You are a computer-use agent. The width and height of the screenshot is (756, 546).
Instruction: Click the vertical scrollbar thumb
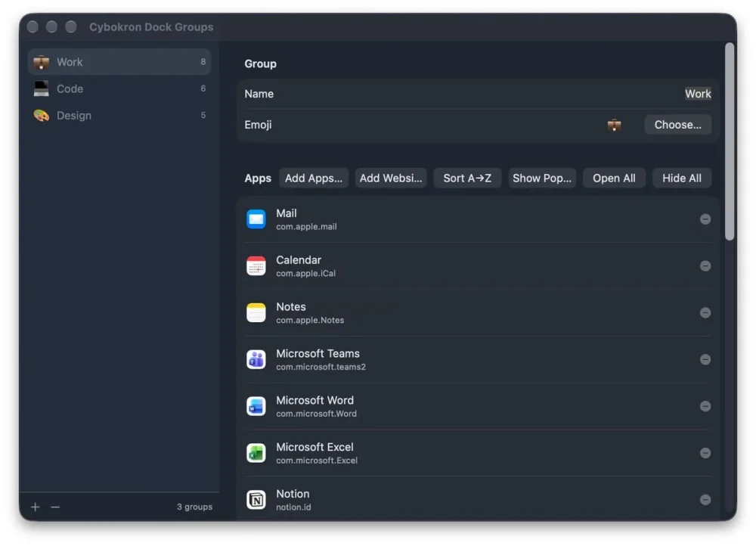[x=730, y=141]
